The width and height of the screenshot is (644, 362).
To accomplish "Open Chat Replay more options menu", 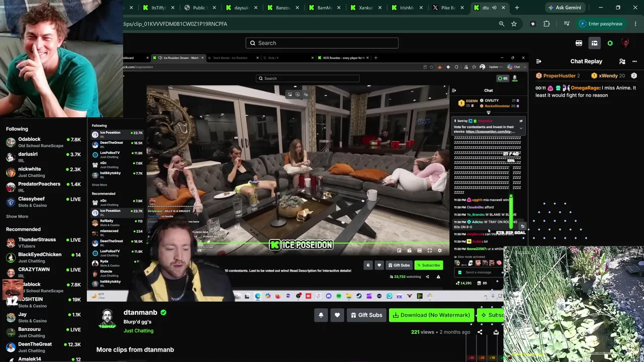I will (634, 61).
